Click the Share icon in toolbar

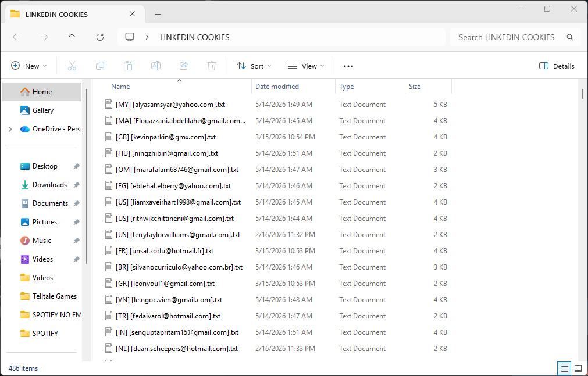tap(184, 66)
